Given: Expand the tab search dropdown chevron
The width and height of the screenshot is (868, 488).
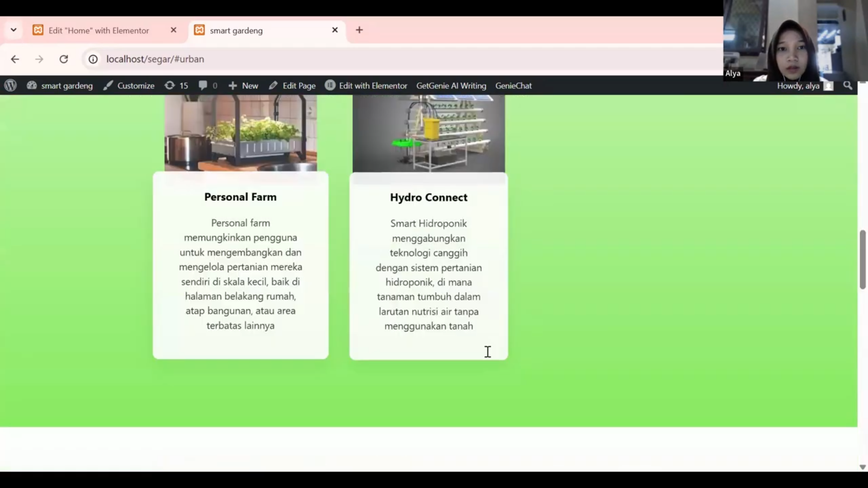Looking at the screenshot, I should tap(14, 30).
